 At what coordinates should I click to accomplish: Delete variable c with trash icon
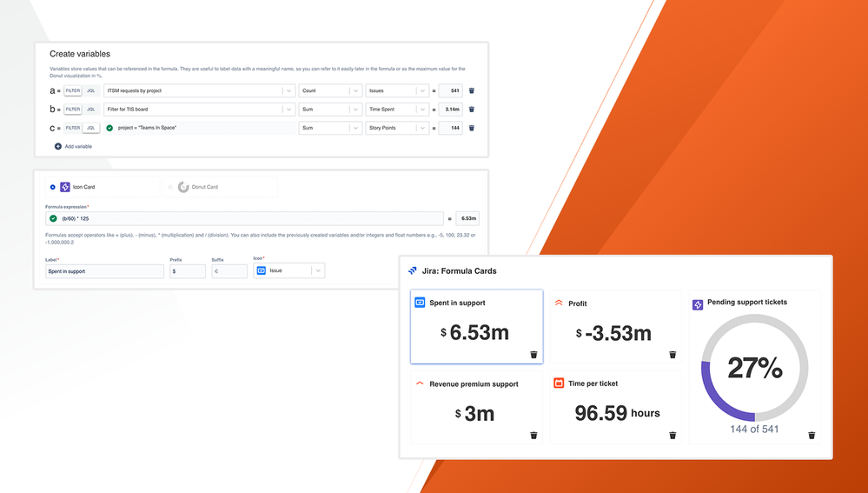(x=472, y=128)
